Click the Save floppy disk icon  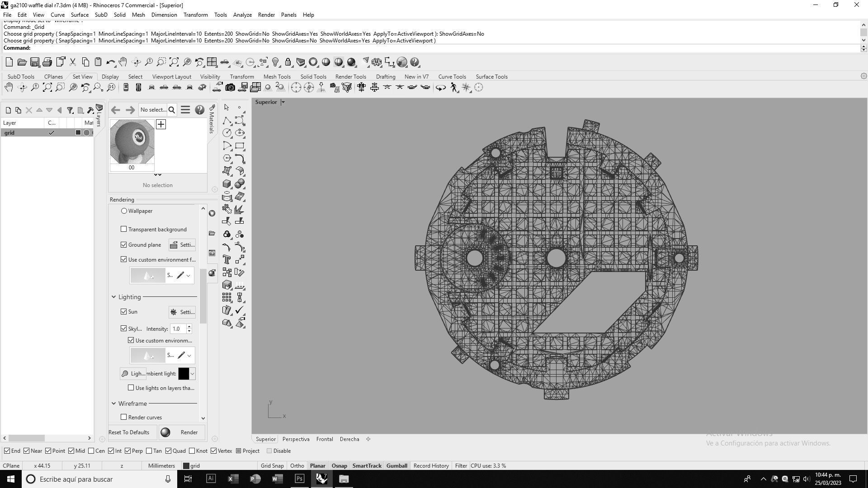tap(34, 62)
